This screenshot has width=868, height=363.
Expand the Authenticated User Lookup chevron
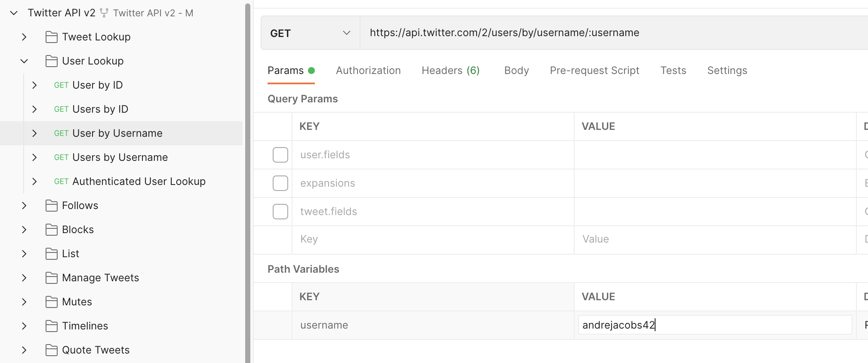pyautogui.click(x=35, y=181)
